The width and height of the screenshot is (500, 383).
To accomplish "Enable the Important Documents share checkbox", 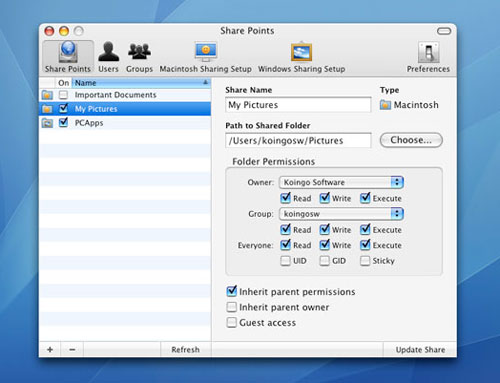I will pos(63,95).
